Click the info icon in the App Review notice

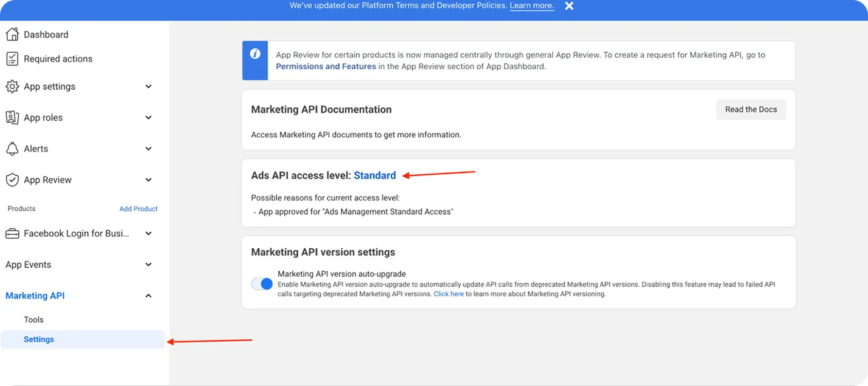[255, 54]
